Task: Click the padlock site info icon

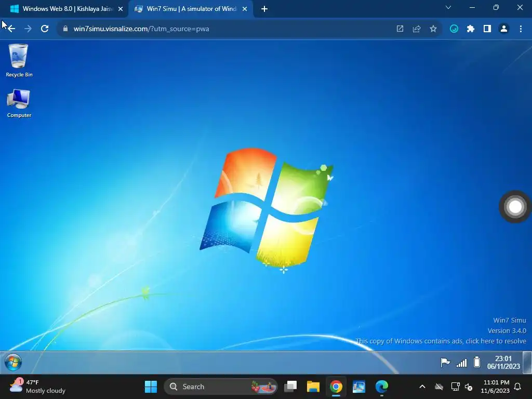Action: (x=65, y=29)
